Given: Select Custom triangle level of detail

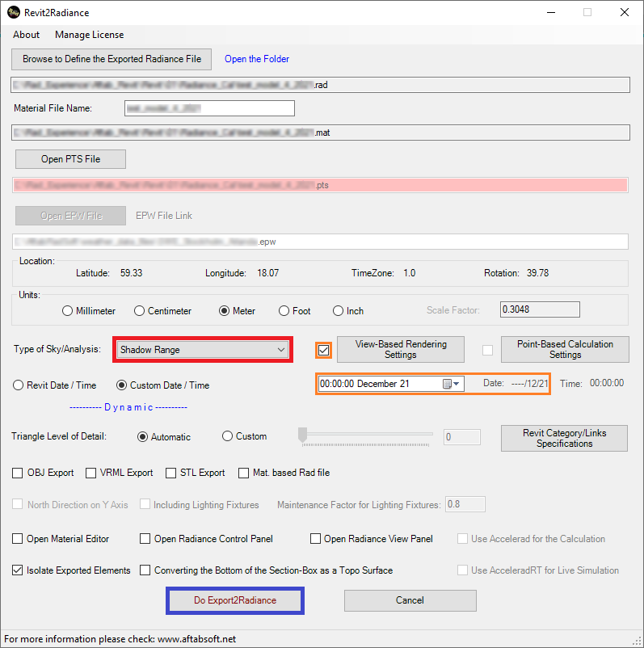Looking at the screenshot, I should (244, 436).
